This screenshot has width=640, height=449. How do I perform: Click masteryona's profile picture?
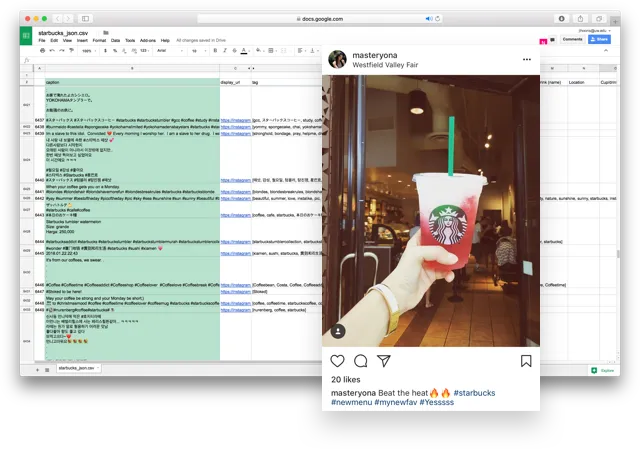pyautogui.click(x=338, y=60)
